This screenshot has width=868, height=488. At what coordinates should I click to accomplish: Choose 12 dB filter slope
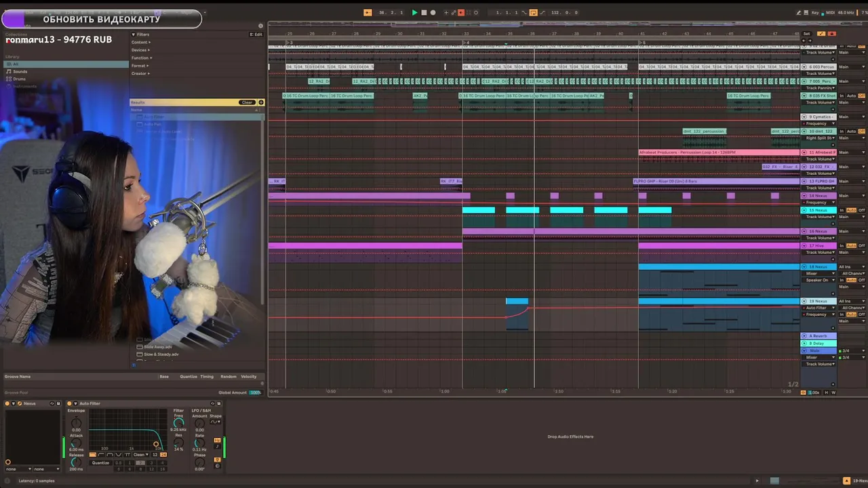[x=155, y=455]
